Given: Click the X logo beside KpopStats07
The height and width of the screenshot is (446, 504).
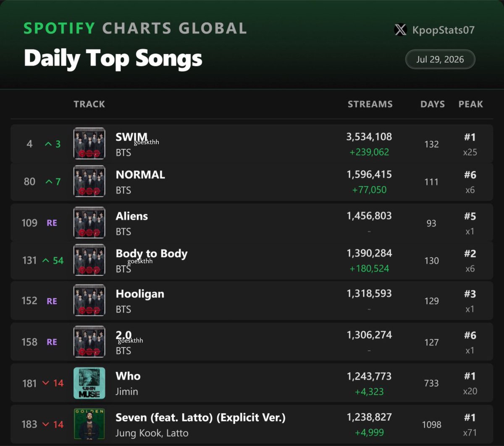Looking at the screenshot, I should [401, 30].
